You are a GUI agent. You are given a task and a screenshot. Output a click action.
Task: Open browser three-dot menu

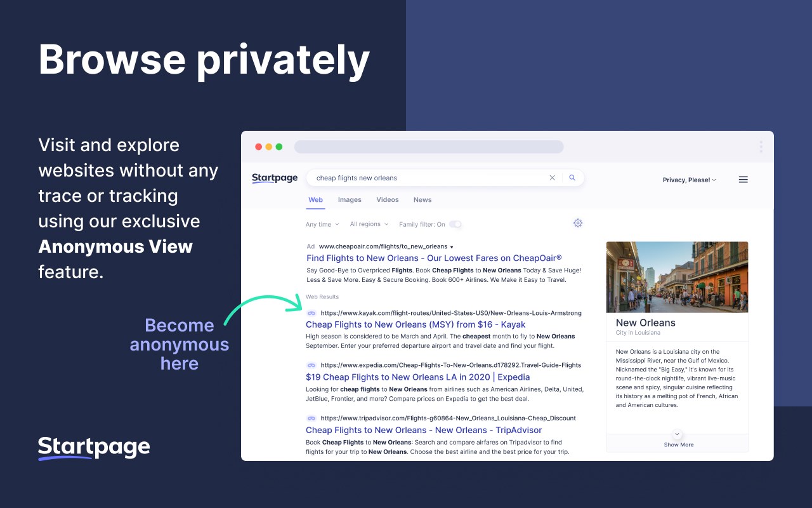761,147
